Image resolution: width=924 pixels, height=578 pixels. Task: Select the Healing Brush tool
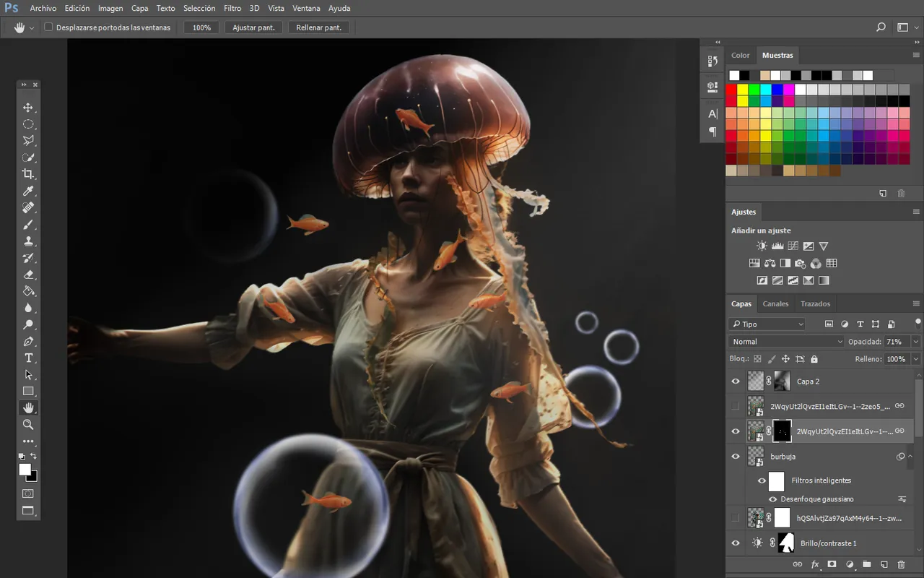(x=28, y=208)
